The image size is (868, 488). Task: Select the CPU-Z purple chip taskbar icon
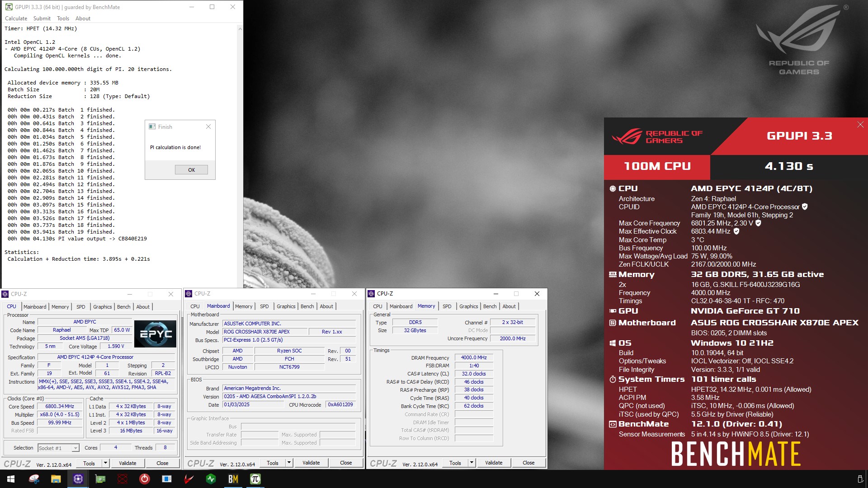tap(78, 479)
